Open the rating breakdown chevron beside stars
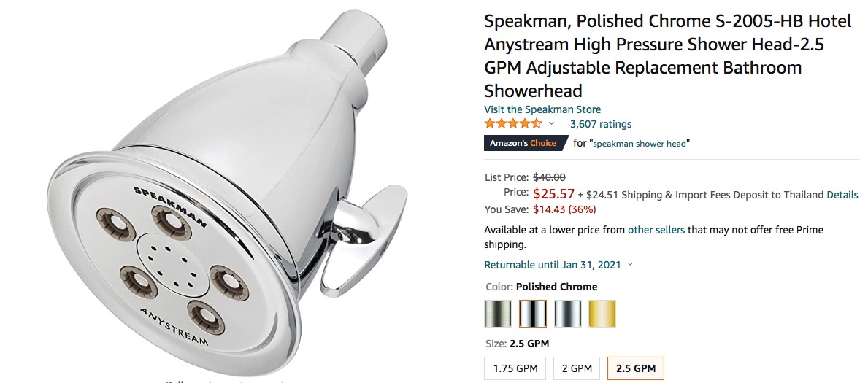This screenshot has width=868, height=383. pos(552,124)
